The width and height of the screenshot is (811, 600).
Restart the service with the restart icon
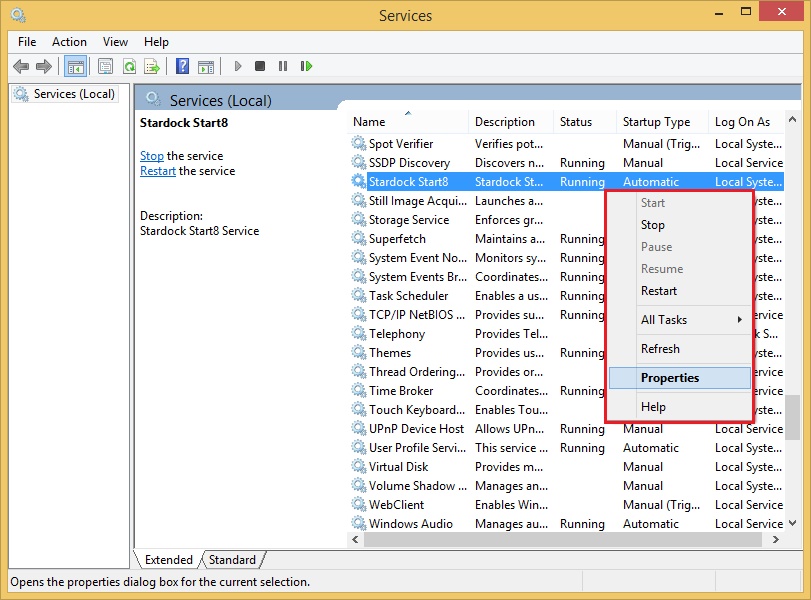(x=306, y=66)
